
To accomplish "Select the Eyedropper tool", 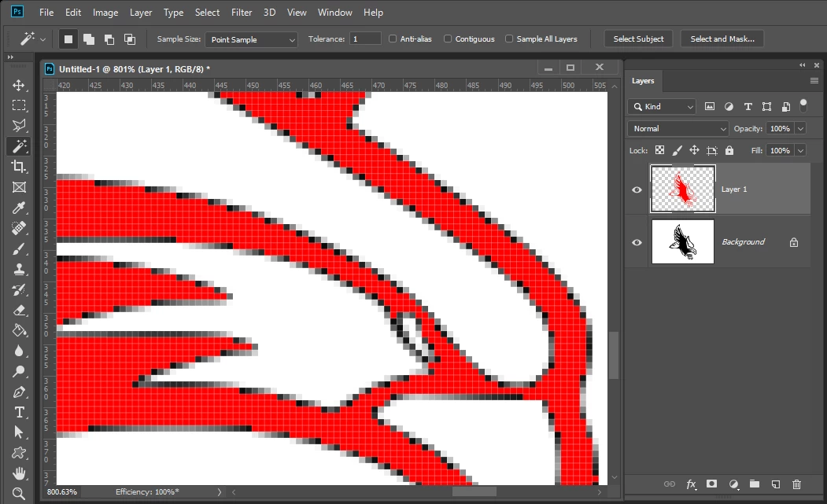I will 19,208.
